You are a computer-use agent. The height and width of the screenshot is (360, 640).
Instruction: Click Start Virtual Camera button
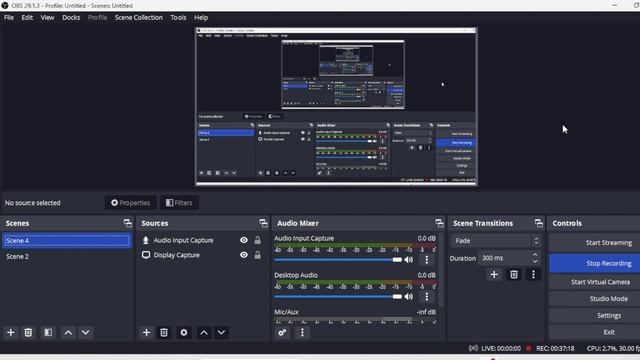[595, 282]
